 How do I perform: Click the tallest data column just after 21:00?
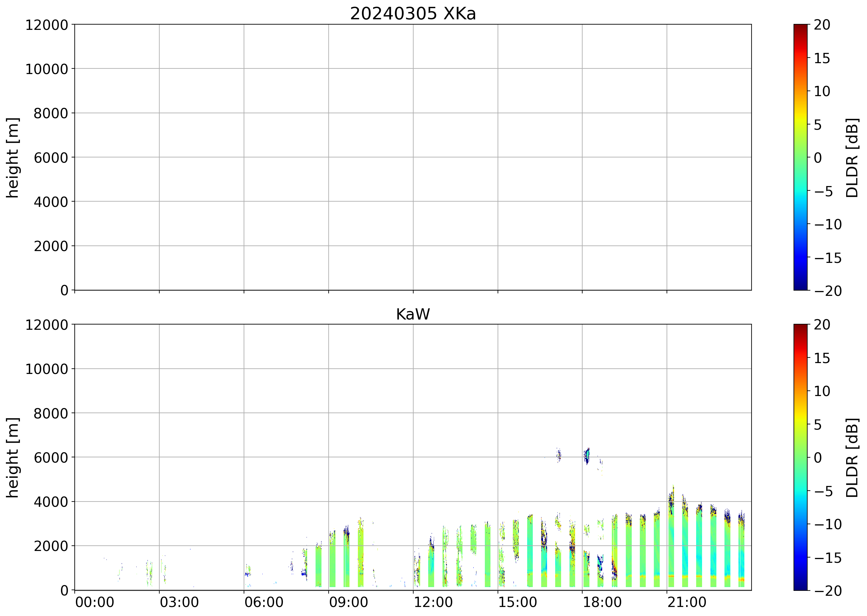point(671,539)
